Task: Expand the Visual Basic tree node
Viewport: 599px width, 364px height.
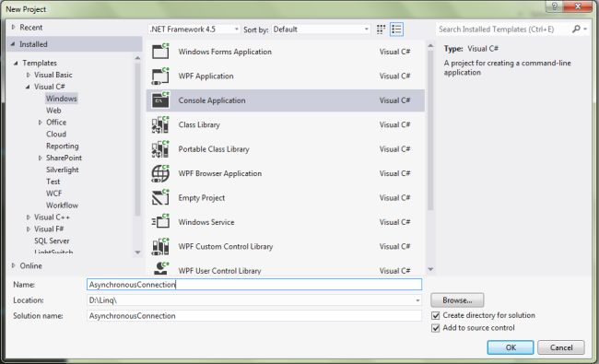Action: click(x=29, y=75)
